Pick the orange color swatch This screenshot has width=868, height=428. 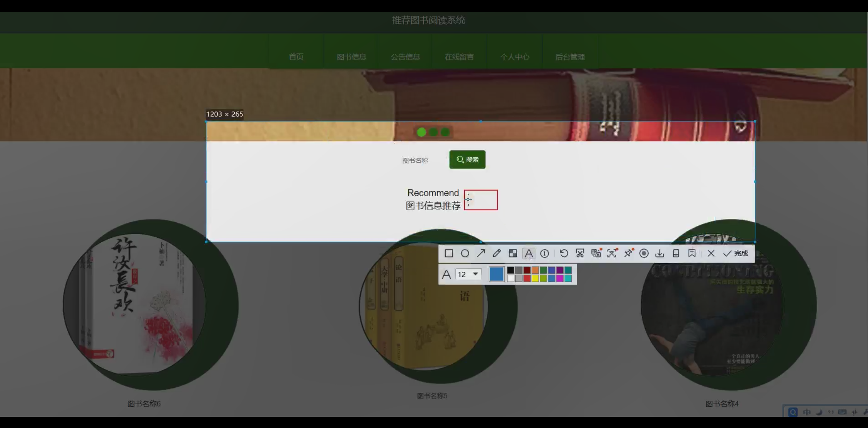(535, 270)
